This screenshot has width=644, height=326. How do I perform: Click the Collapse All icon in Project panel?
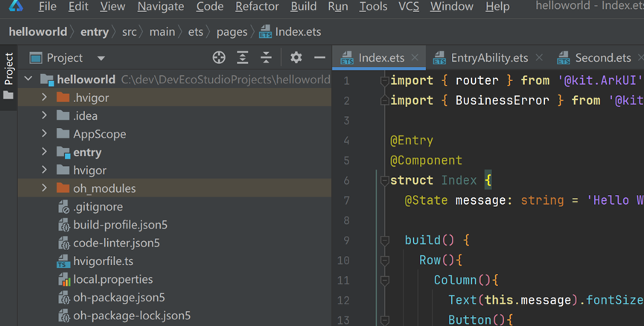266,57
